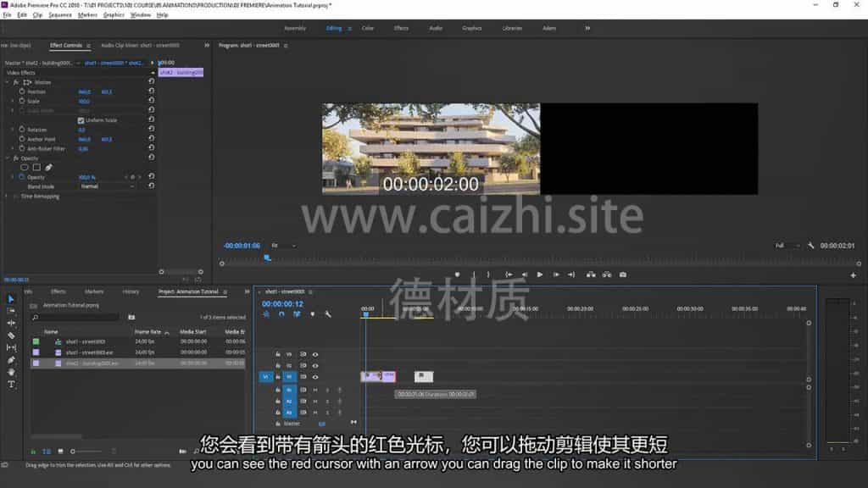Viewport: 868px width, 488px height.
Task: Toggle the Uniform Scale checkbox
Action: coord(81,120)
